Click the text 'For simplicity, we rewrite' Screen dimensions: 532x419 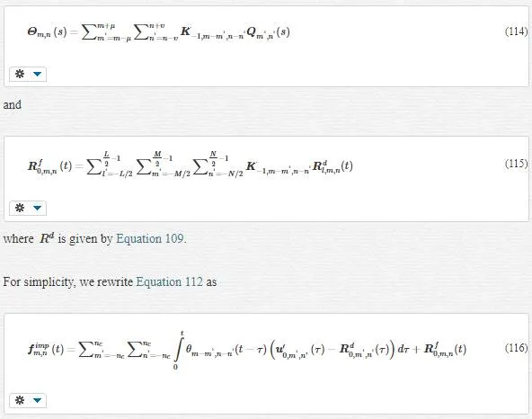(68, 281)
